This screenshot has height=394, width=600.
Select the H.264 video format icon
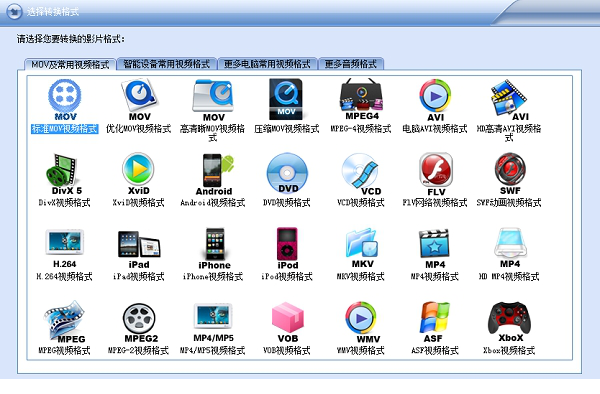(x=64, y=248)
